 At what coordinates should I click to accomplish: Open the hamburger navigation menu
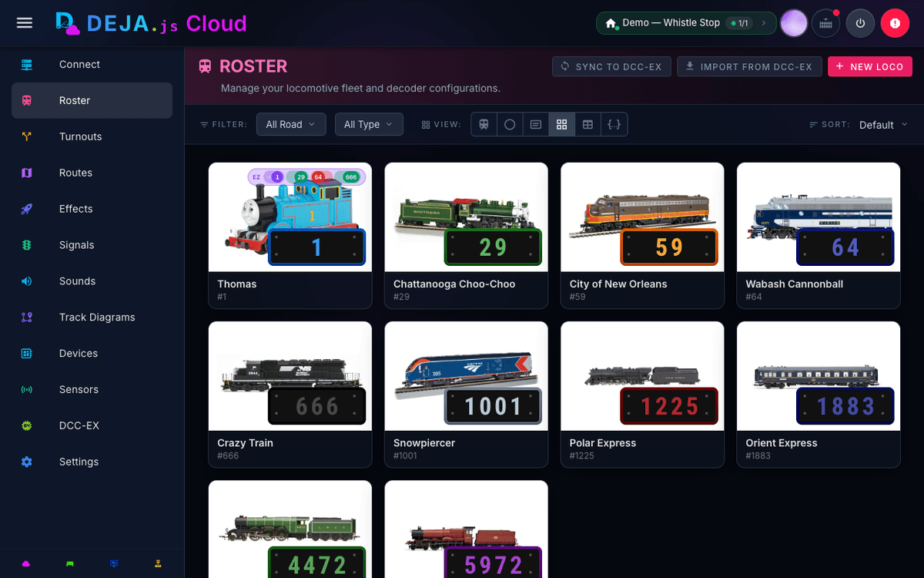click(x=25, y=23)
